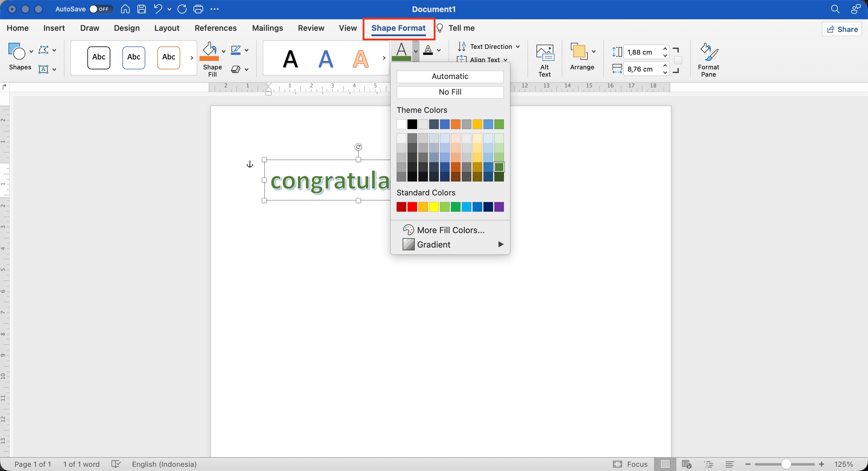Expand shape styles gallery arrow
The width and height of the screenshot is (868, 471).
pyautogui.click(x=192, y=58)
